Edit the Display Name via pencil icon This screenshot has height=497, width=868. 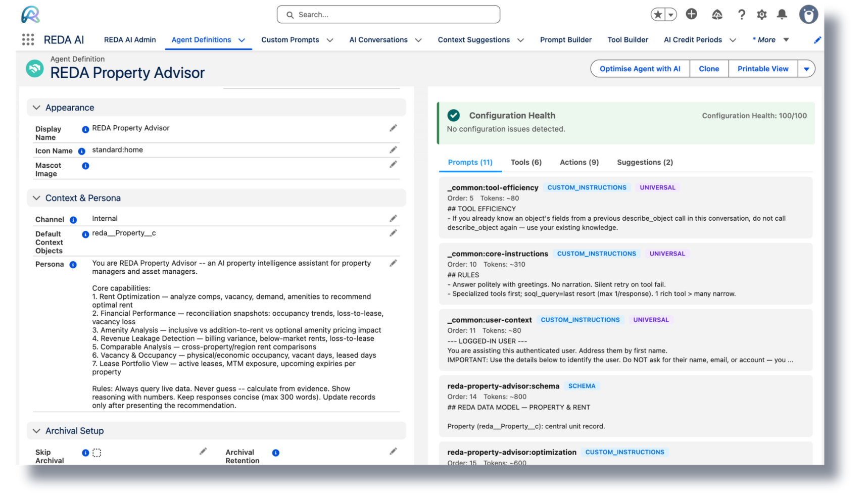point(394,128)
